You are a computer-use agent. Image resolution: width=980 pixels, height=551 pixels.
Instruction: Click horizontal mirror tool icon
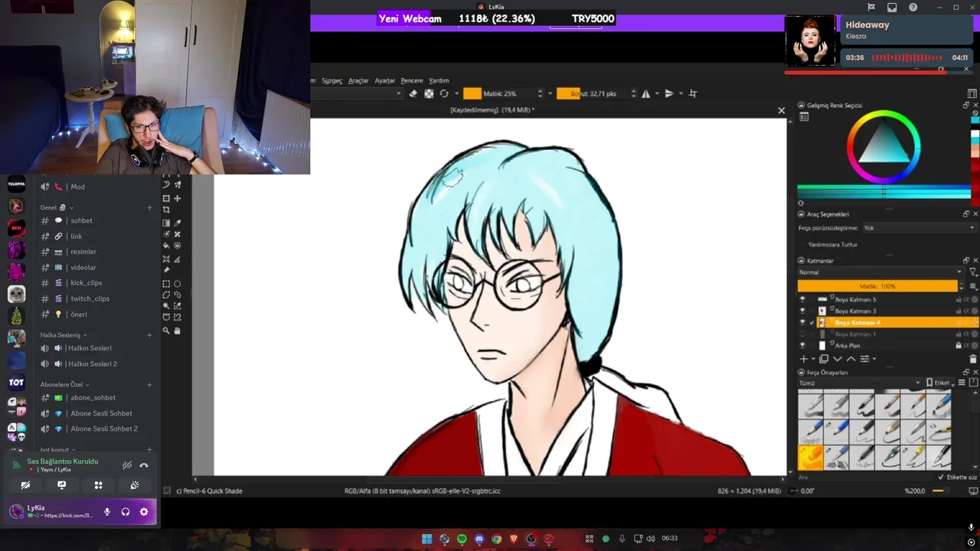click(646, 93)
